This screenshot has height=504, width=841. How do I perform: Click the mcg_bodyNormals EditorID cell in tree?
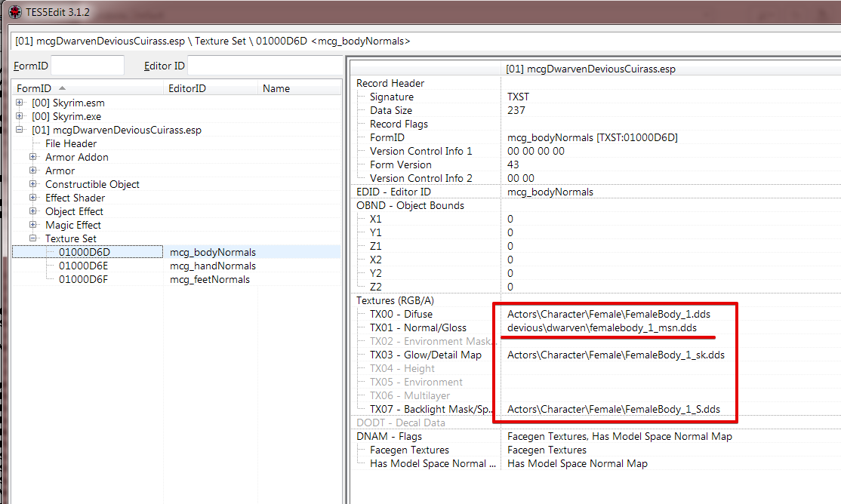point(212,252)
